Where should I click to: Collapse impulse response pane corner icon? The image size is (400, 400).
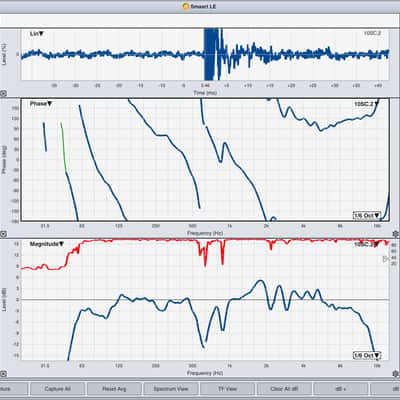coord(3,94)
